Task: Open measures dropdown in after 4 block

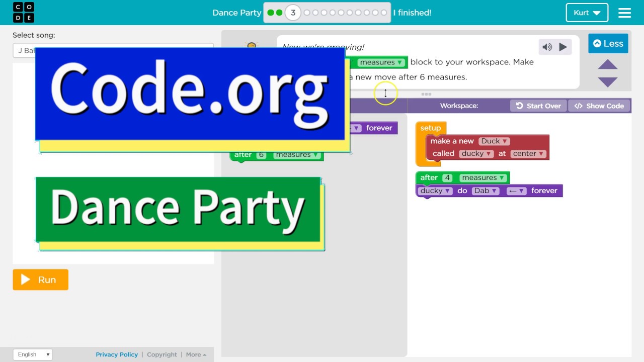Action: click(482, 178)
